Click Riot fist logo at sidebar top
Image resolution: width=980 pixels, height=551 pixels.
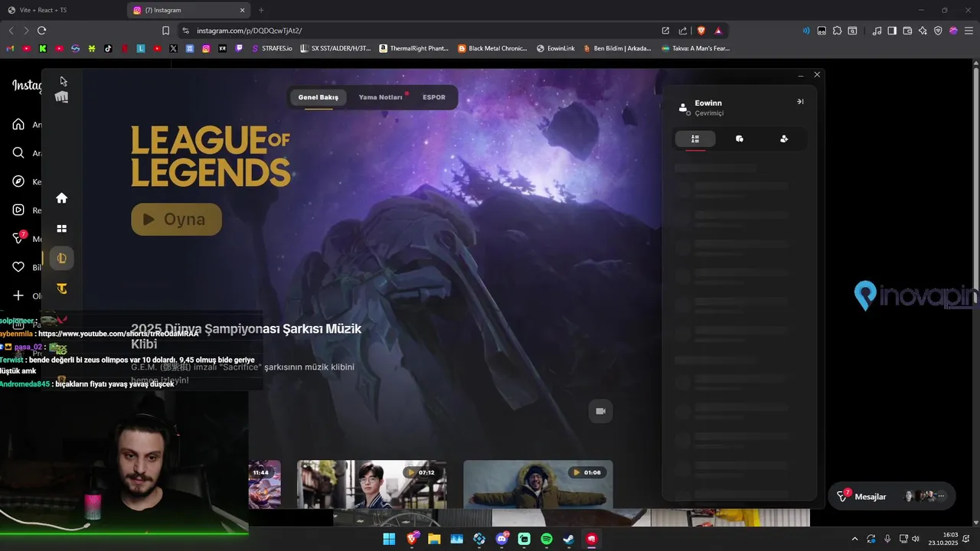pyautogui.click(x=62, y=97)
